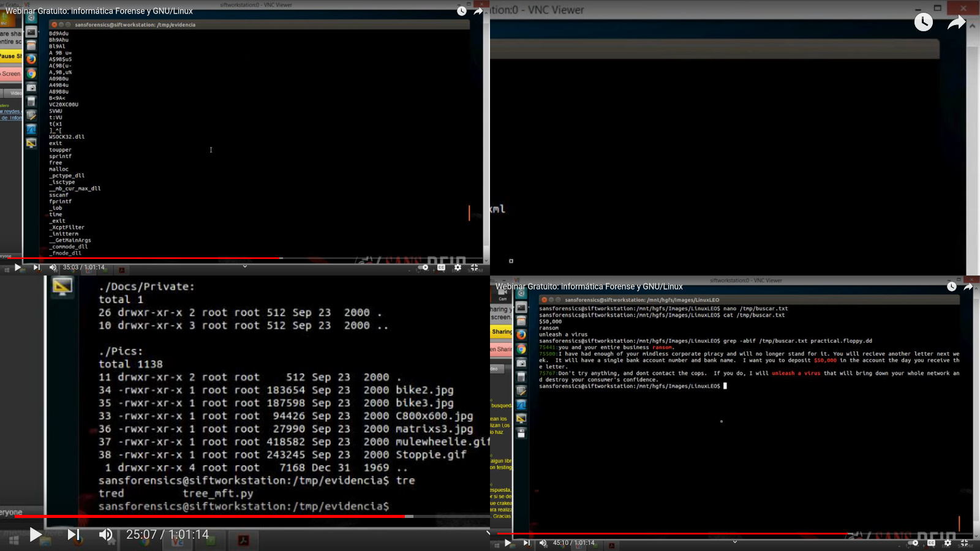Open Terminal from the dock in 35:03 player

[31, 32]
